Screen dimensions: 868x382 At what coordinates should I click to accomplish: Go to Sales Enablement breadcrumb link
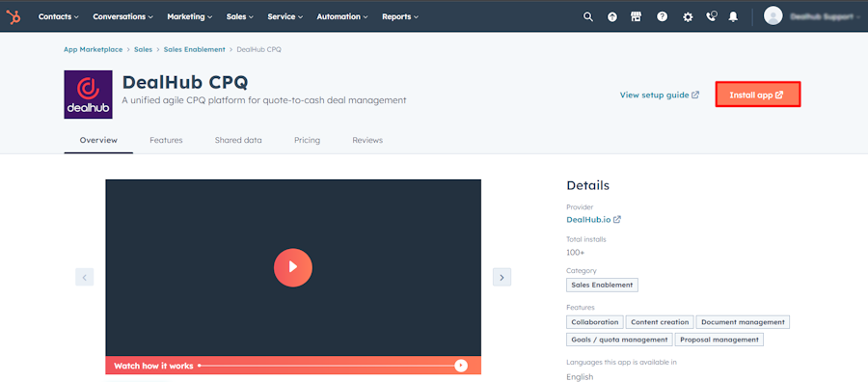coord(194,49)
